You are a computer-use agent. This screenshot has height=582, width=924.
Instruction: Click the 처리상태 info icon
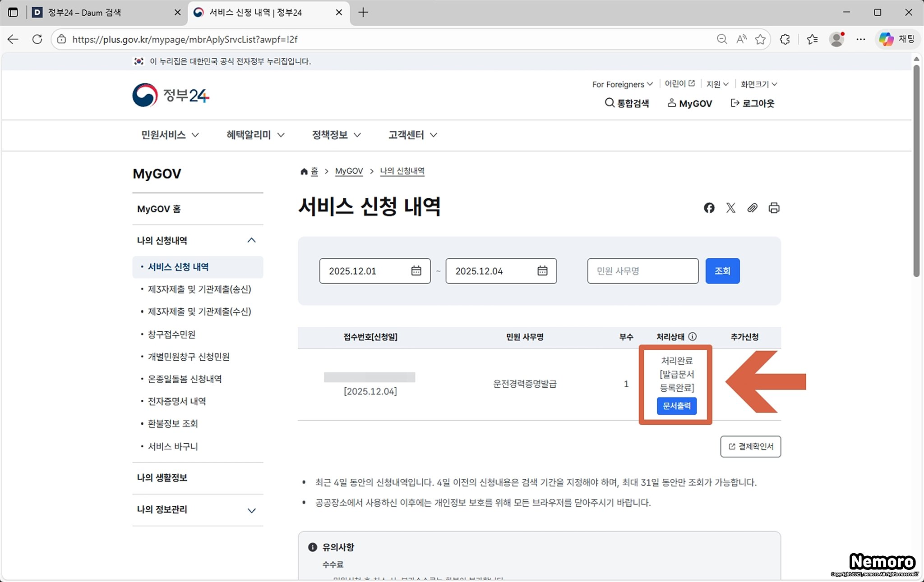pyautogui.click(x=693, y=336)
